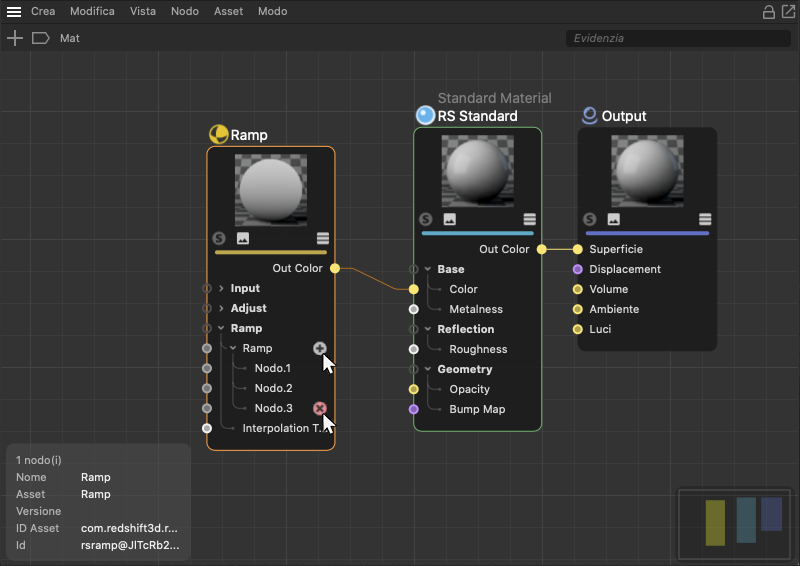Screen dimensions: 800x566
Task: Click the Output node sphere preview thumbnail
Action: tap(647, 171)
